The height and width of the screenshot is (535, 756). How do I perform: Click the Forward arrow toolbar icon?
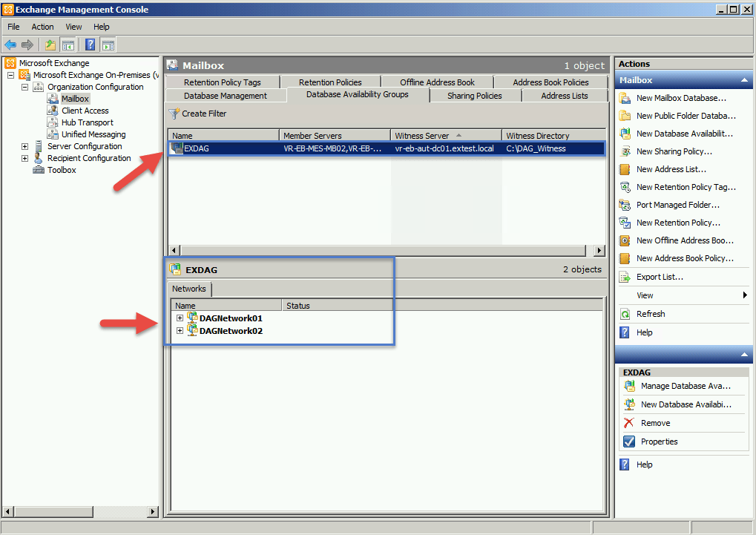pos(27,45)
